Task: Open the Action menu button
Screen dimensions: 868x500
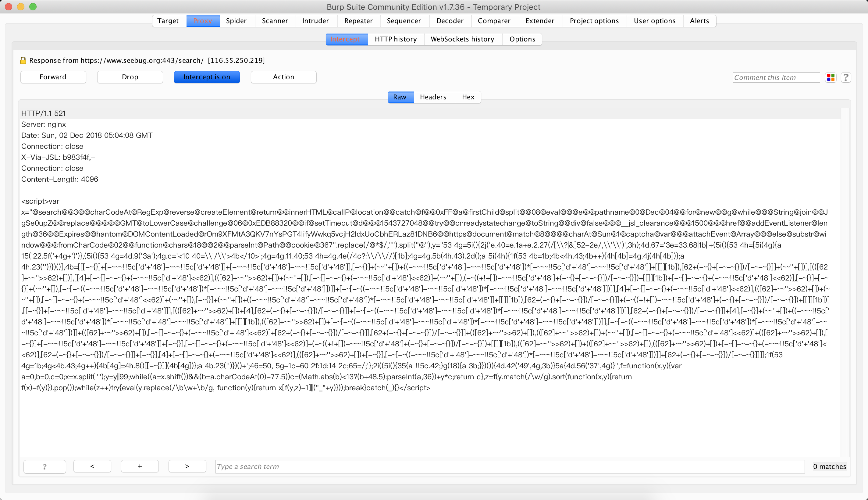Action: point(283,77)
